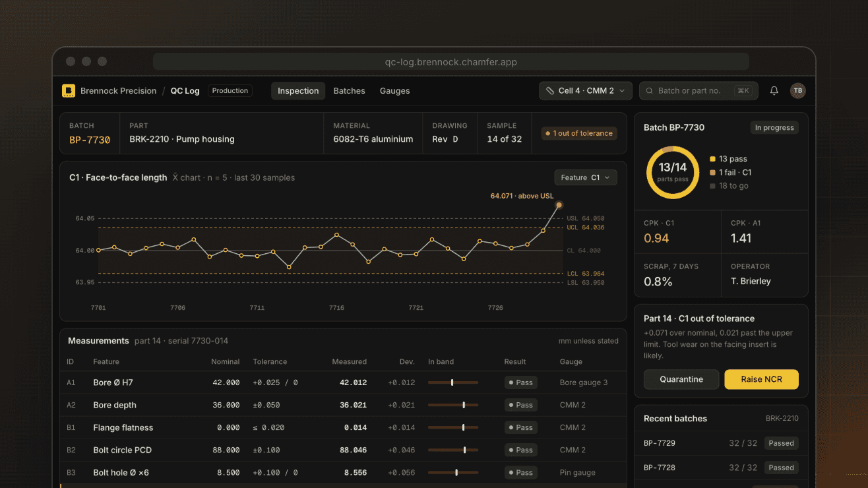Click the Pass badge for Bolt hole Ø ×6
The height and width of the screenshot is (488, 868).
coord(521,472)
